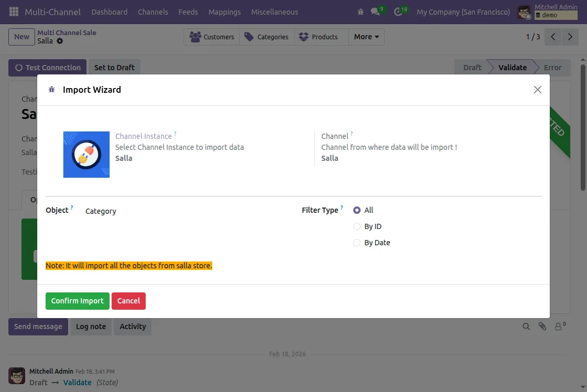Click Send message button
This screenshot has width=587, height=392.
pos(38,326)
